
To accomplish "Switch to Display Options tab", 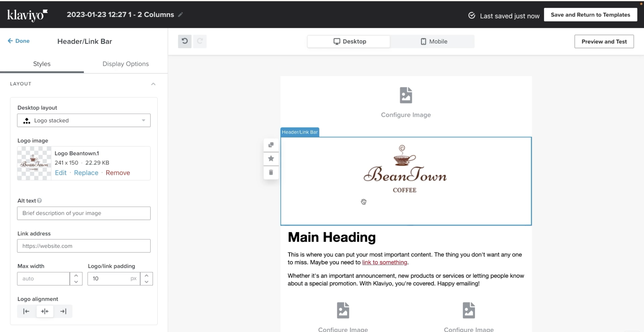I will point(125,64).
